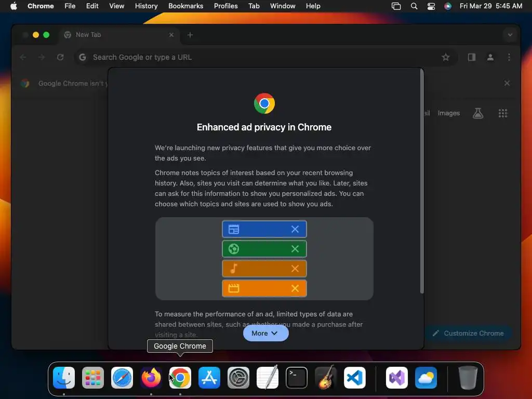Open TextEdit from the dock
This screenshot has height=399, width=532.
click(x=268, y=377)
